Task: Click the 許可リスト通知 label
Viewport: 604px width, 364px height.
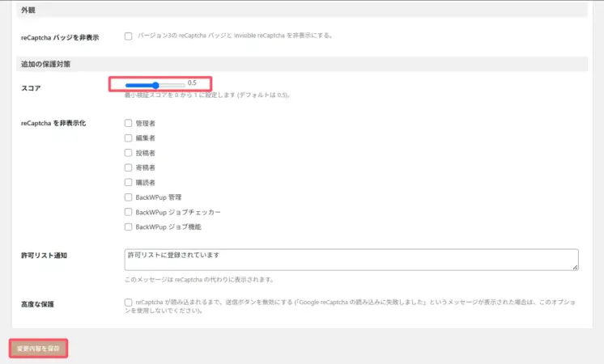Action: (44, 256)
